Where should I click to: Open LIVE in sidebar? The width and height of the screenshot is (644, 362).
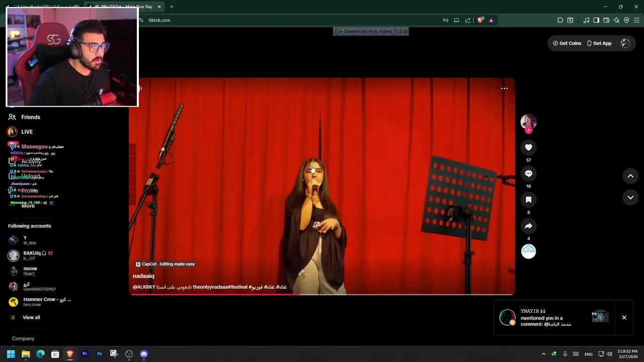(20, 132)
